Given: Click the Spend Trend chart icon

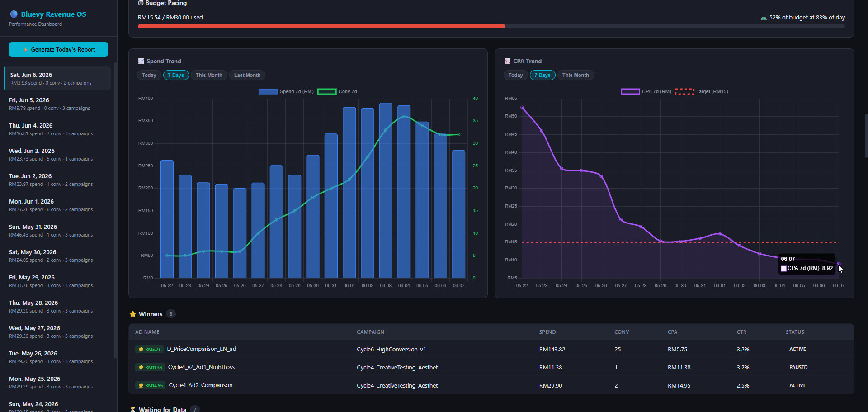Looking at the screenshot, I should click(x=141, y=61).
